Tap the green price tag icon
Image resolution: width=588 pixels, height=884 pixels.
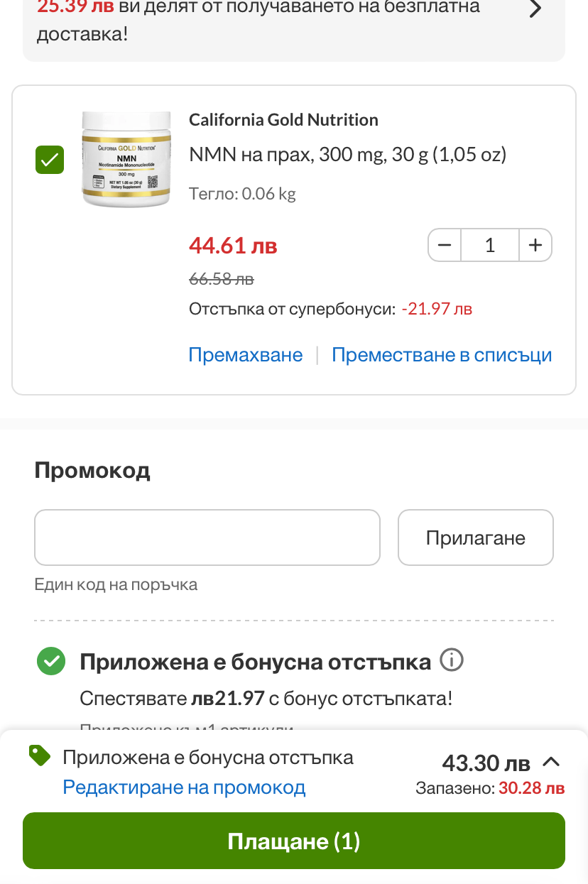40,756
